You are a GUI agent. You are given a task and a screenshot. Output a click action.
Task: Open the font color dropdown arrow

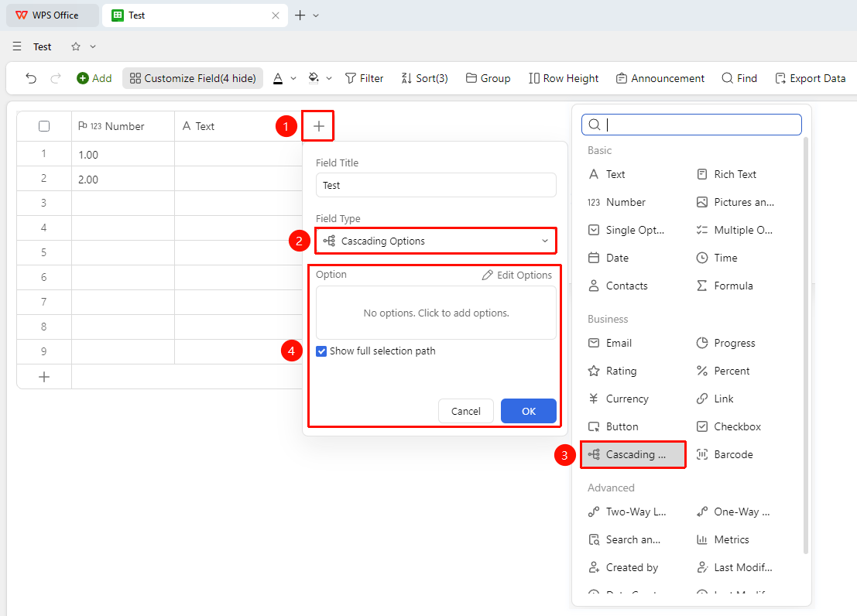[293, 78]
